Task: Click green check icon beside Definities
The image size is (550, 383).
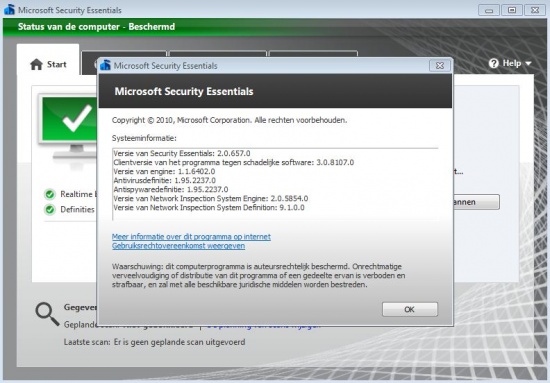Action: tap(50, 209)
